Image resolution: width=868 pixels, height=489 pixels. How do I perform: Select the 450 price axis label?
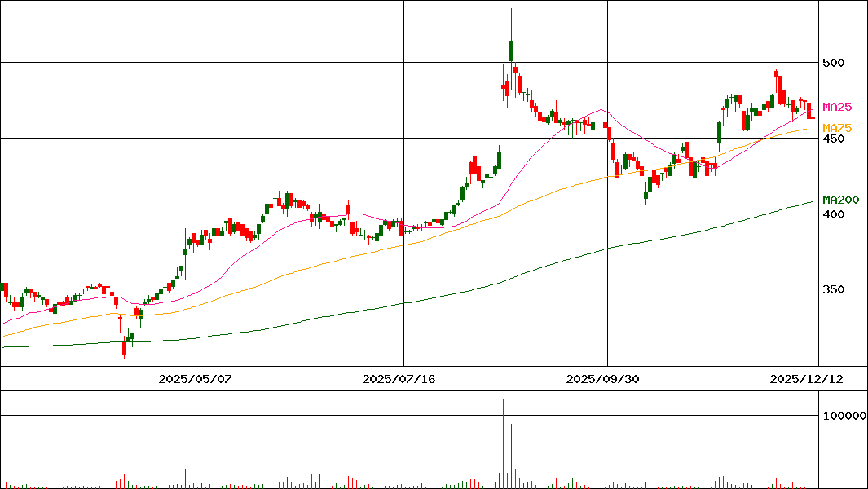pos(834,139)
